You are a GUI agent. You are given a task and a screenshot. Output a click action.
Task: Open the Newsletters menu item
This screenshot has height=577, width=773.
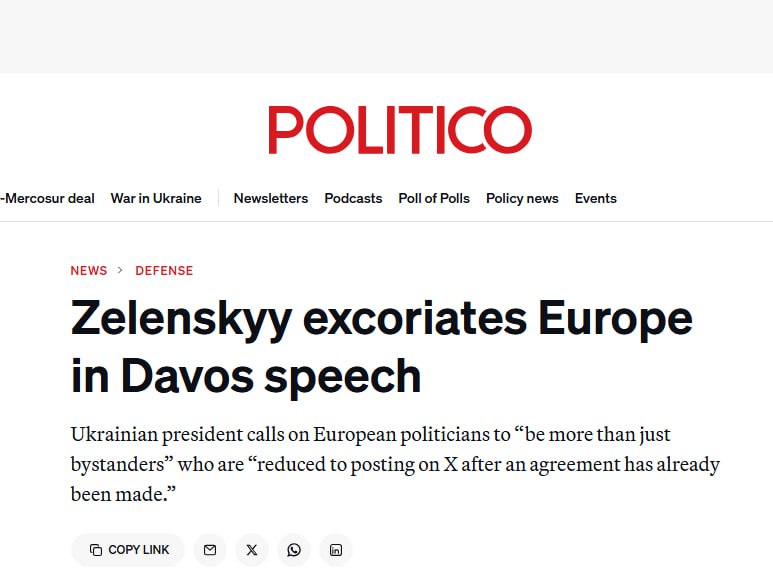pyautogui.click(x=271, y=198)
